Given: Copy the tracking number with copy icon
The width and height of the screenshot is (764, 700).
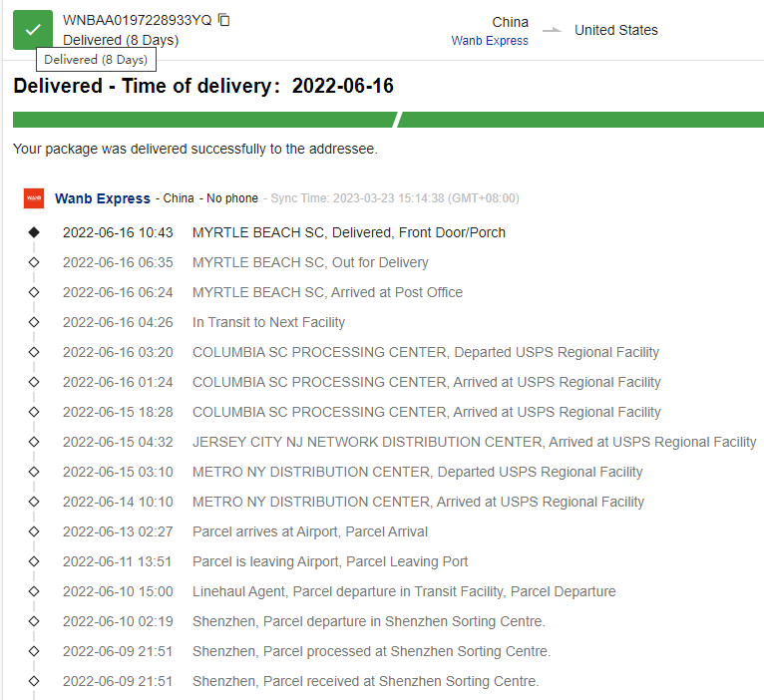Looking at the screenshot, I should click(224, 20).
